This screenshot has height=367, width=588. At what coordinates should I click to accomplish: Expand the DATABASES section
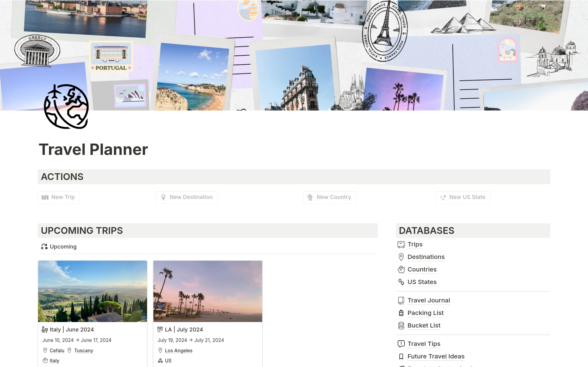(426, 230)
